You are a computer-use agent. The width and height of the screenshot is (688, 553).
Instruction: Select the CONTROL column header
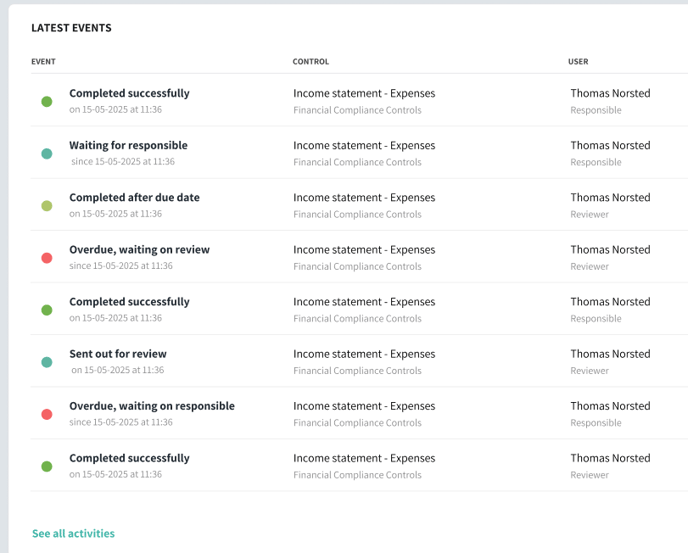tap(311, 61)
